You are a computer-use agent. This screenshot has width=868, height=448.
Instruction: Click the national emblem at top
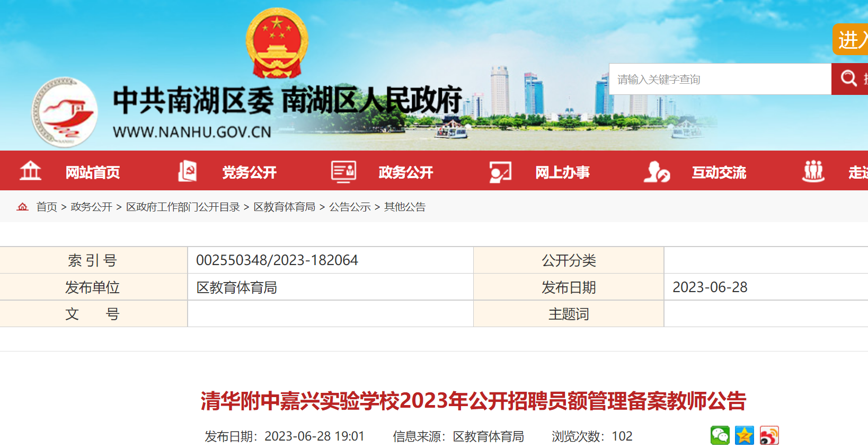tap(277, 43)
